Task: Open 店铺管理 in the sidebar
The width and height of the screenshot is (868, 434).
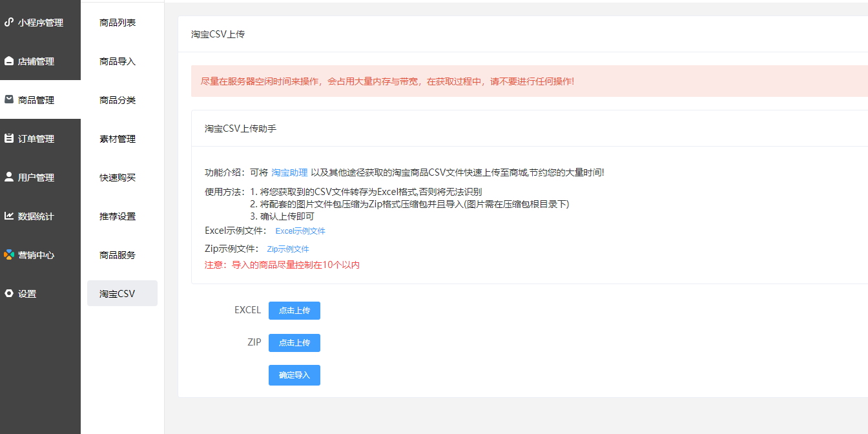Action: pyautogui.click(x=40, y=61)
